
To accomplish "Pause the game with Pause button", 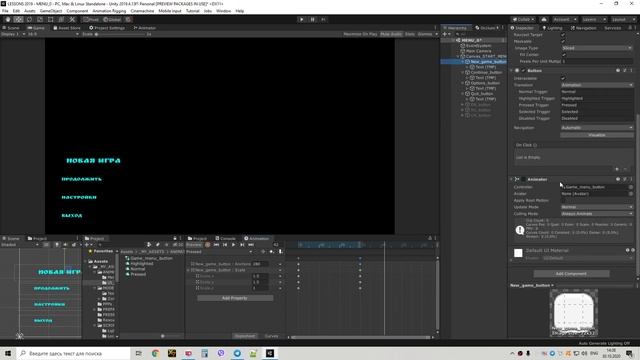I will click(313, 19).
